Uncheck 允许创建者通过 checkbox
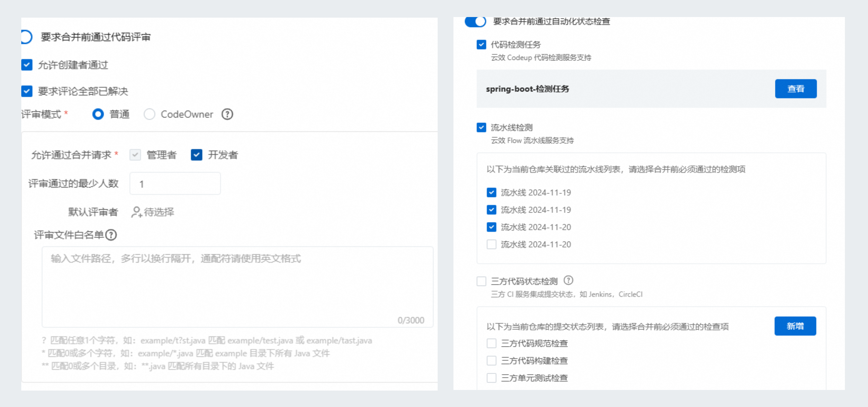The height and width of the screenshot is (407, 868). click(x=27, y=65)
